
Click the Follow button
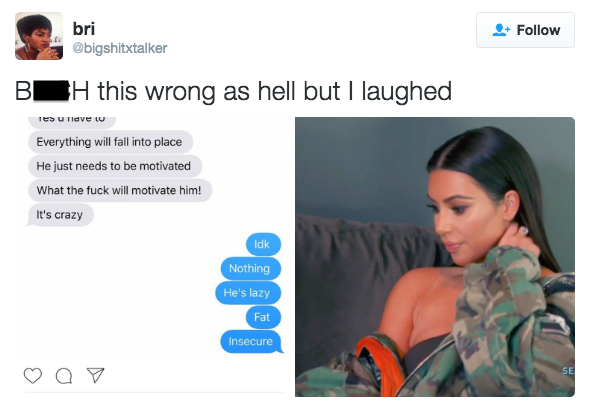pos(525,30)
